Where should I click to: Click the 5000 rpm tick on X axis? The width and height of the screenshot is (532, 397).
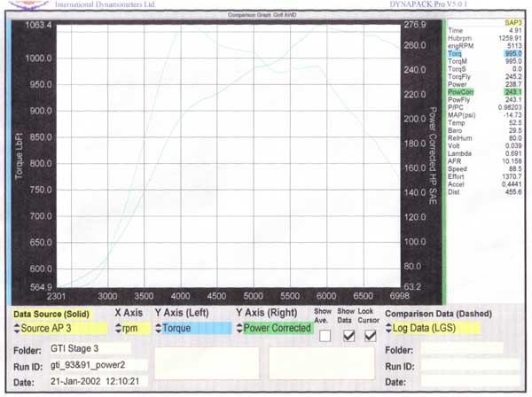[x=253, y=296]
